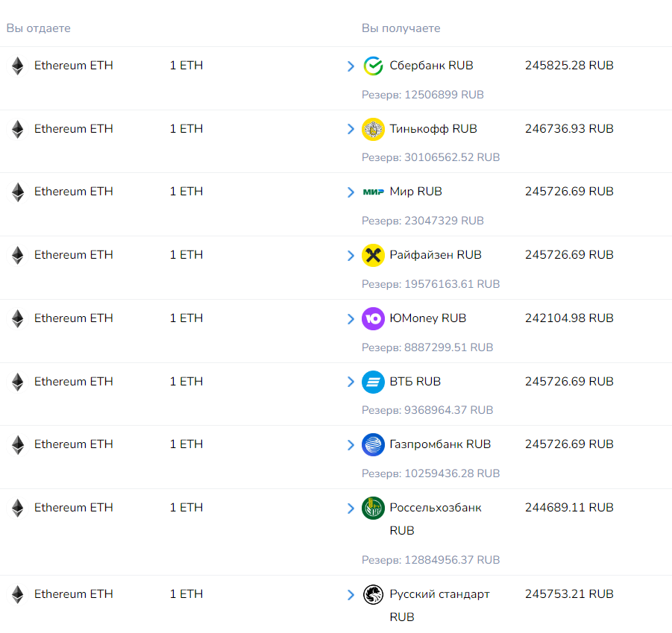672x633 pixels.
Task: Click the Ethereum icon in Мир row
Action: (x=18, y=192)
